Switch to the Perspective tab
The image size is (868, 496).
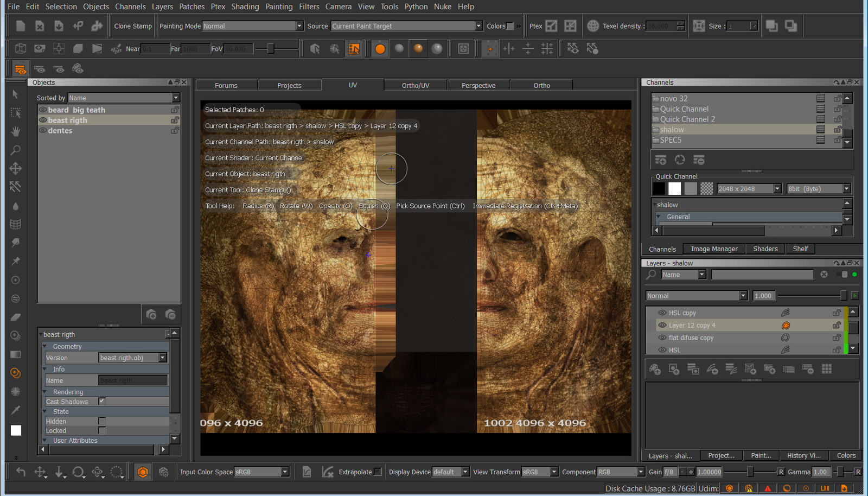pyautogui.click(x=478, y=85)
